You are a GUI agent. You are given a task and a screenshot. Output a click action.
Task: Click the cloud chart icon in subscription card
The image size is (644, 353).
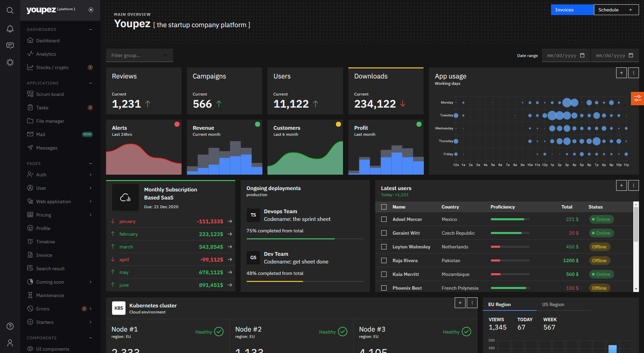pyautogui.click(x=126, y=197)
